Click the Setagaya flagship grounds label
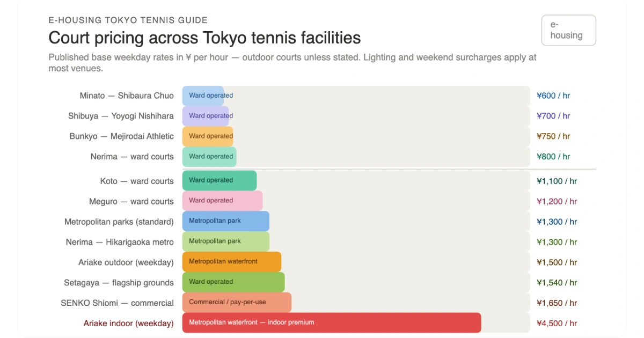The width and height of the screenshot is (644, 338). tap(119, 283)
